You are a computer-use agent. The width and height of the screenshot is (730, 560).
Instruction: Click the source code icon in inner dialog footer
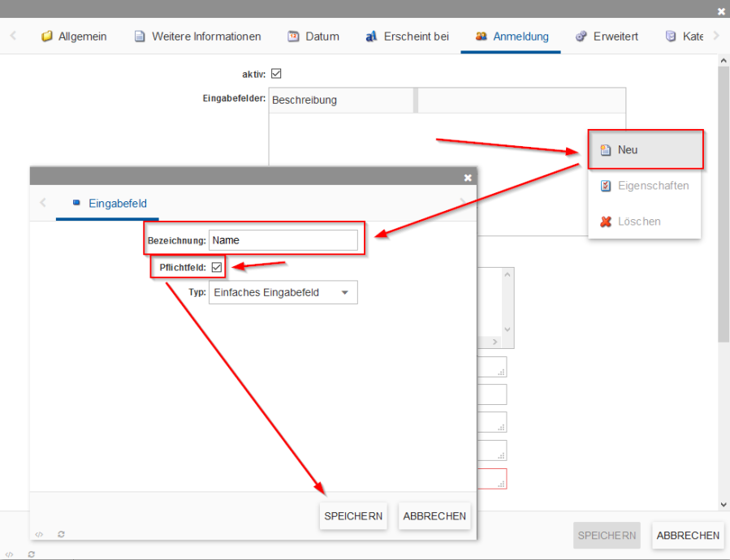pos(39,534)
